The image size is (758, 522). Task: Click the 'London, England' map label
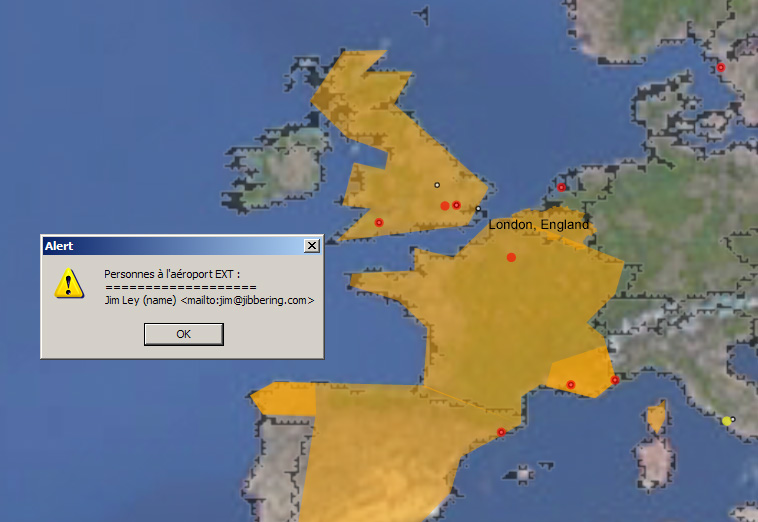click(x=538, y=225)
